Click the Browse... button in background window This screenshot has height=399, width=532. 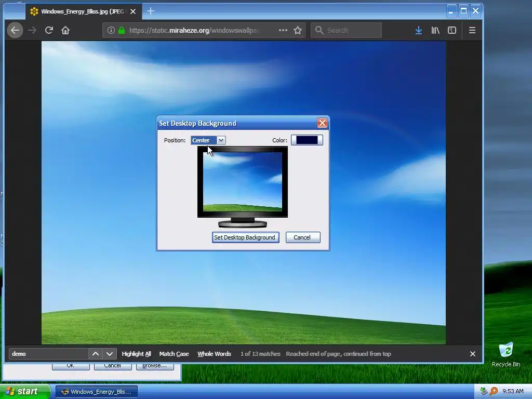[x=155, y=366]
